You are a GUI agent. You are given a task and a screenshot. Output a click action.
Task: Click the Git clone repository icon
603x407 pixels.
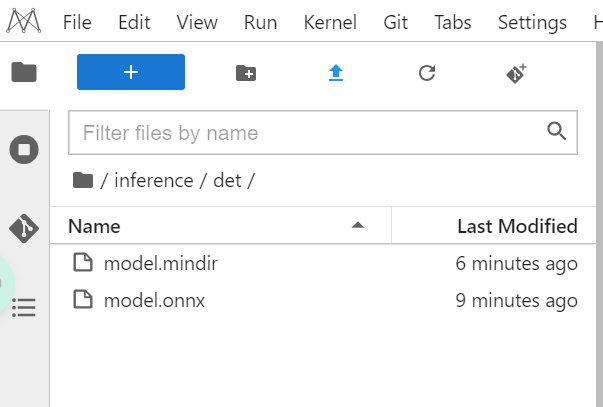[516, 73]
